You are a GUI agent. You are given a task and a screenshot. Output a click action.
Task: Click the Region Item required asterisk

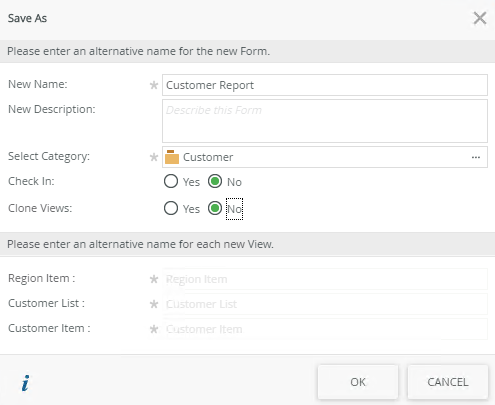tap(154, 279)
